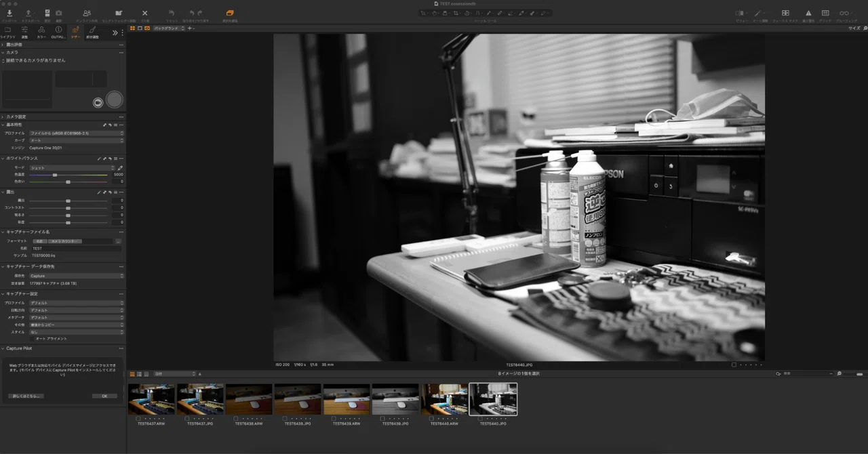Switch browser to list view

click(139, 374)
